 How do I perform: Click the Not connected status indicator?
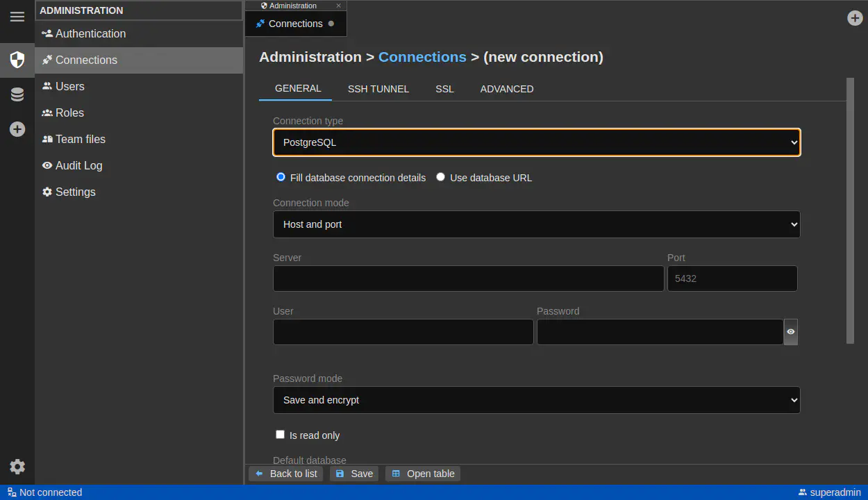point(44,492)
